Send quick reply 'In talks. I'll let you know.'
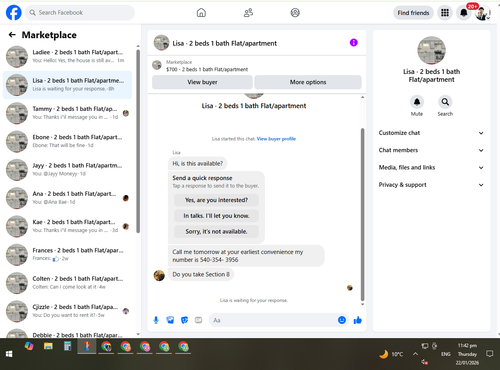 pos(216,216)
